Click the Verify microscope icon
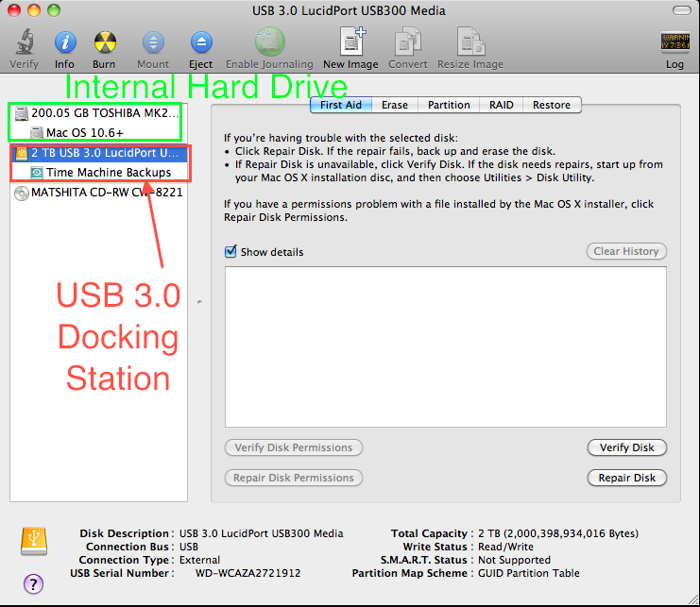The width and height of the screenshot is (700, 607). point(25,42)
